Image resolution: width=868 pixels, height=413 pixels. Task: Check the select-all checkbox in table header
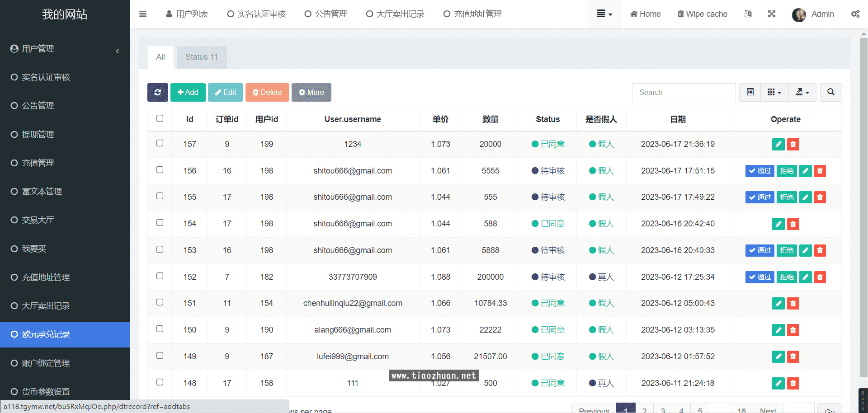point(160,118)
